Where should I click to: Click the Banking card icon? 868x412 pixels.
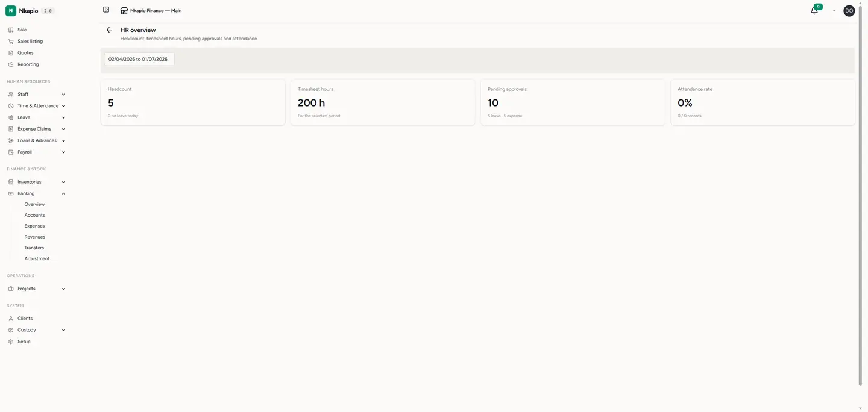11,193
